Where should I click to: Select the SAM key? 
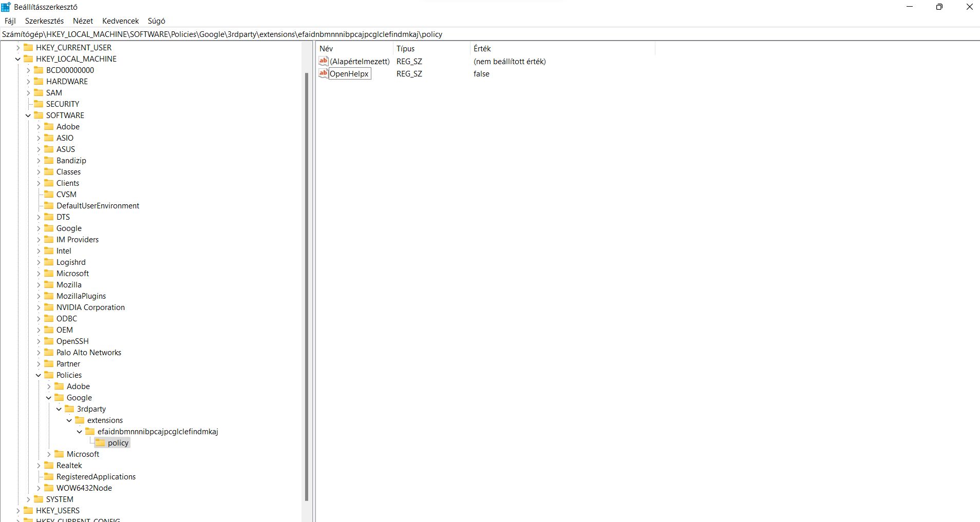(54, 93)
